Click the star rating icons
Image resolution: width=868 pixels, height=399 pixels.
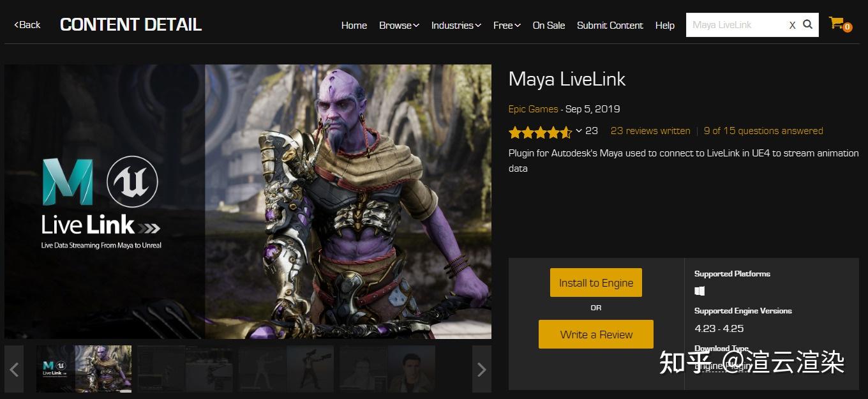(x=540, y=132)
